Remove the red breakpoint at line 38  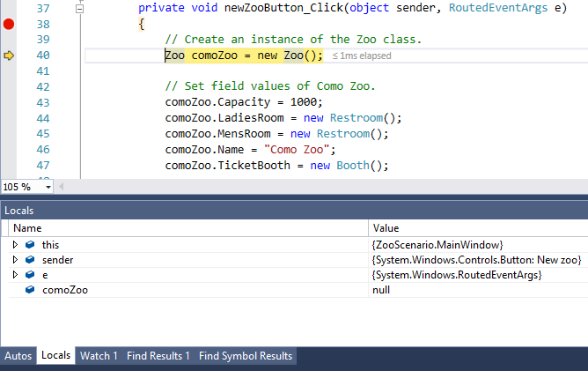coord(9,24)
